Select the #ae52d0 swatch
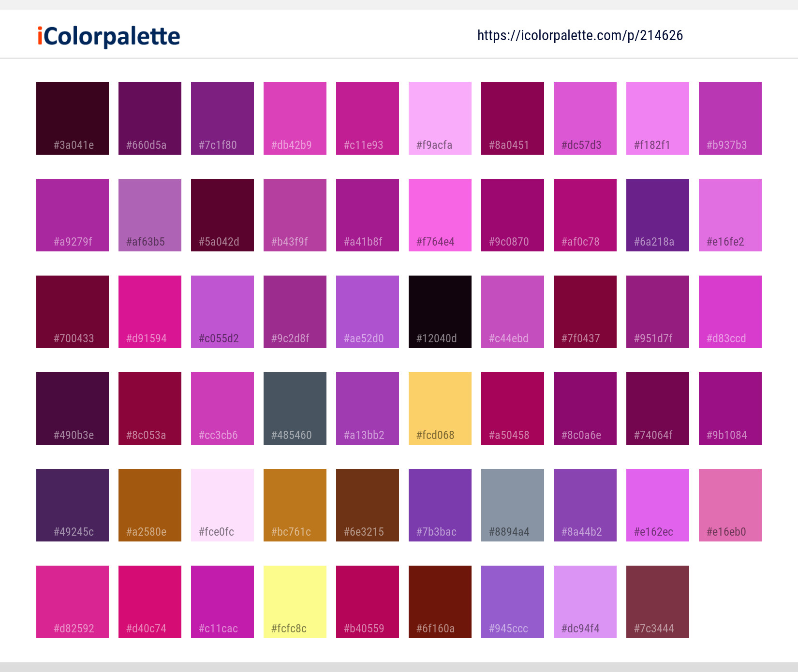 368,312
